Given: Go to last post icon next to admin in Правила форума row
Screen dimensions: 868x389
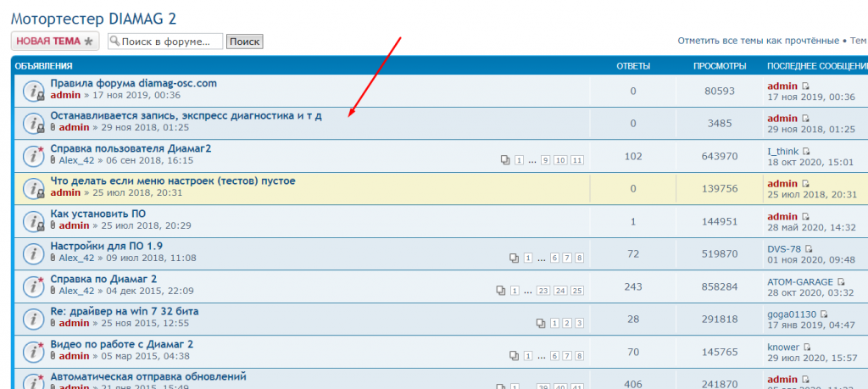Looking at the screenshot, I should coord(805,86).
